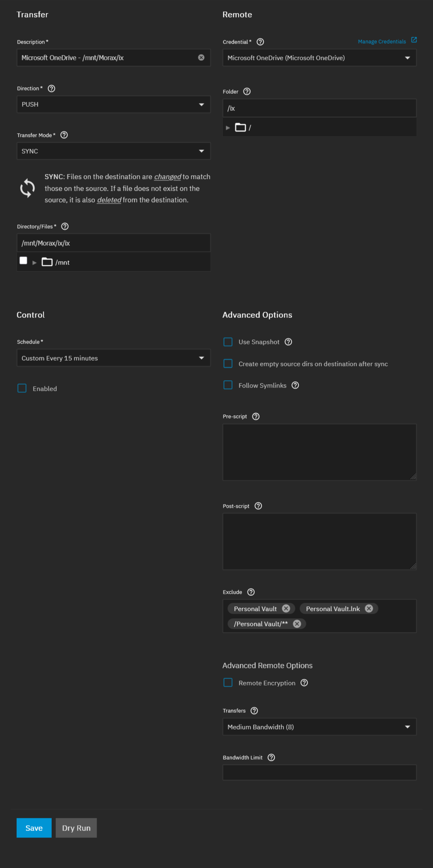Click the Dry Run button
The height and width of the screenshot is (868, 433).
tap(76, 828)
